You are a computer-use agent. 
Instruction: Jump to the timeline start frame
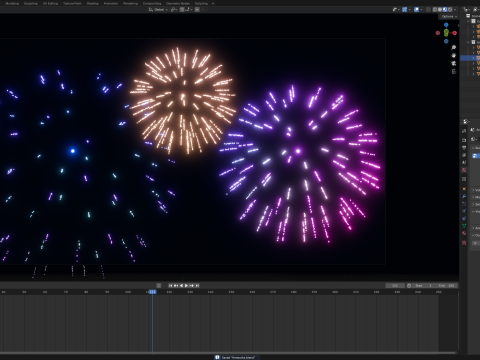(171, 286)
